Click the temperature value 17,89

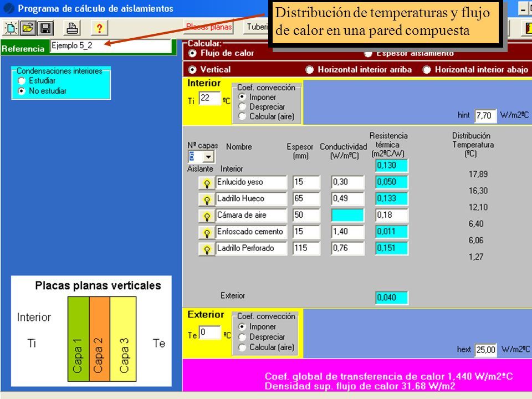coord(478,175)
